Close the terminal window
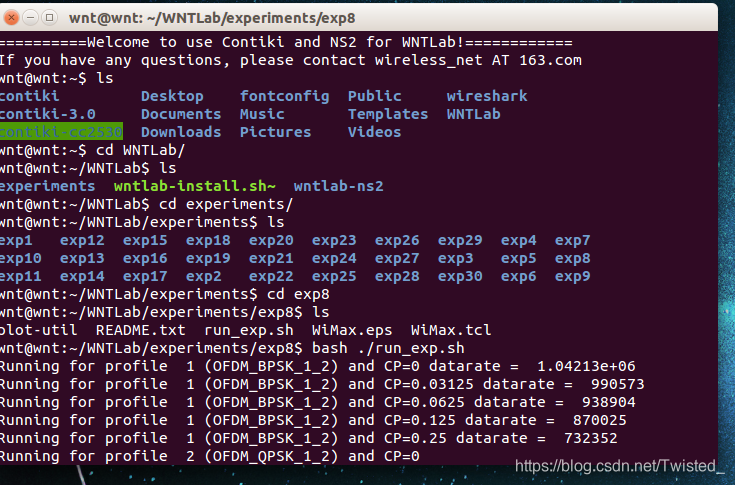This screenshot has height=485, width=735. click(x=11, y=18)
